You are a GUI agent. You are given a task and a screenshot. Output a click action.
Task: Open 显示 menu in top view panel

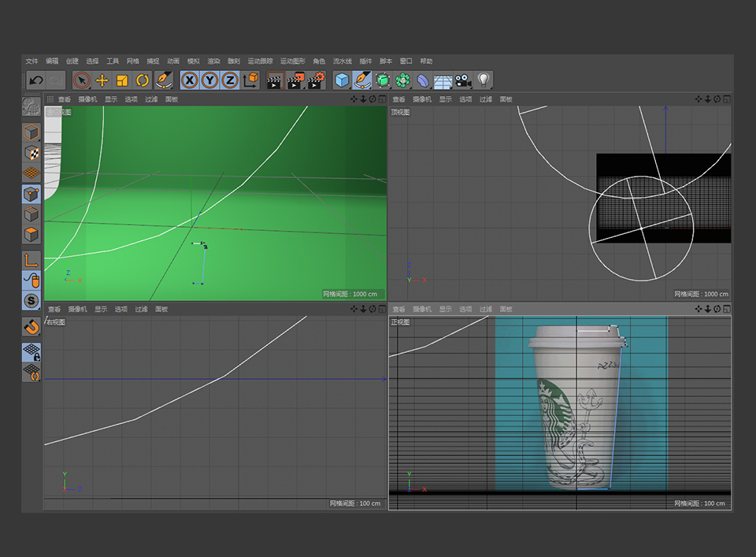click(x=446, y=99)
